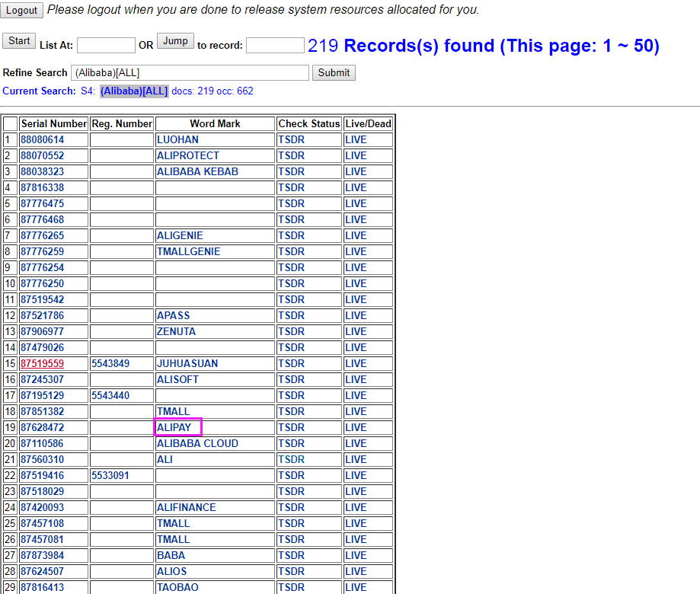This screenshot has width=700, height=594.
Task: Open serial number 87776254
Action: [x=43, y=268]
